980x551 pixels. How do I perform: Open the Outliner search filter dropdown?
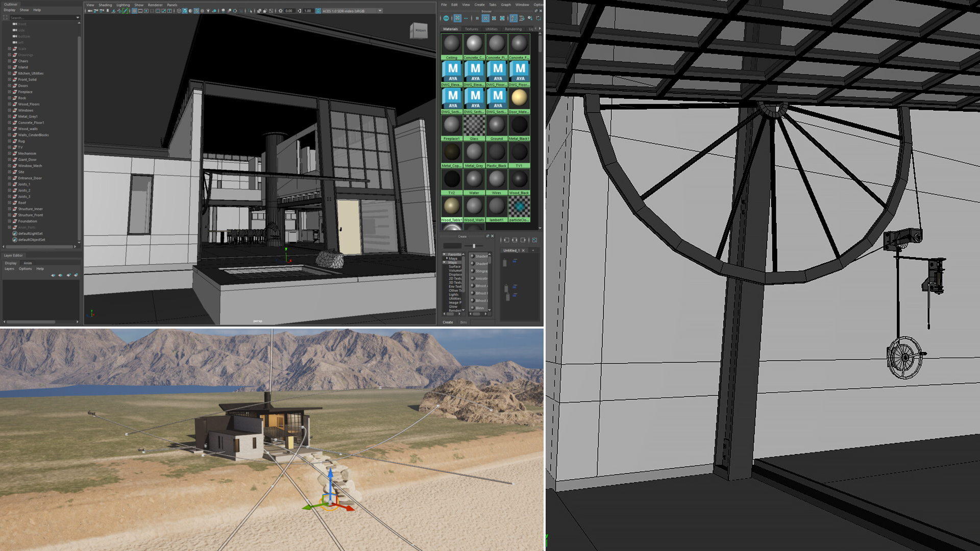78,18
